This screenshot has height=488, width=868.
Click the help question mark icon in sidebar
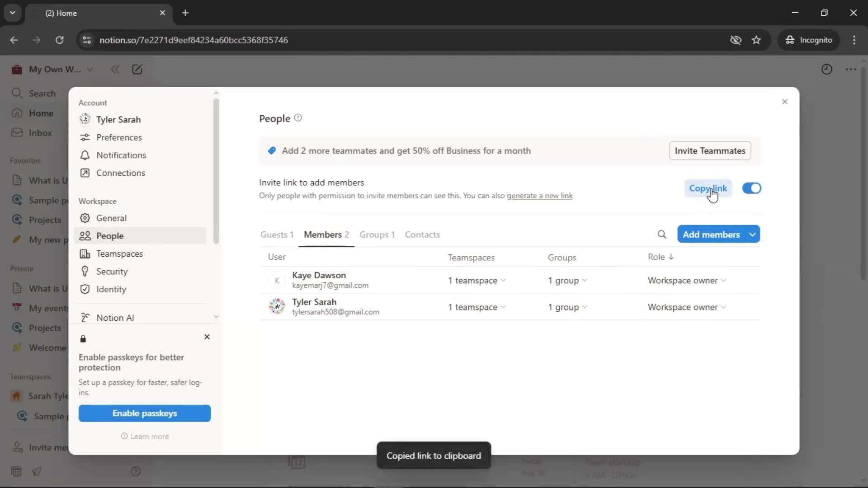(136, 472)
